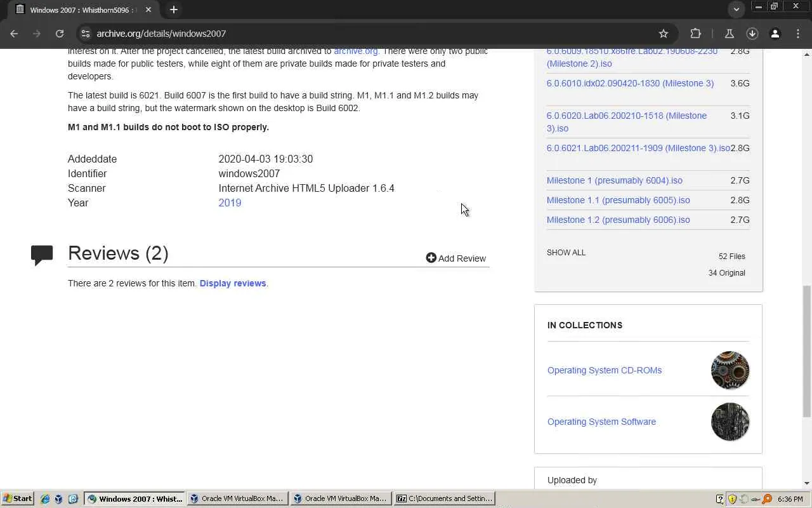Open the profile account menu

point(775,34)
